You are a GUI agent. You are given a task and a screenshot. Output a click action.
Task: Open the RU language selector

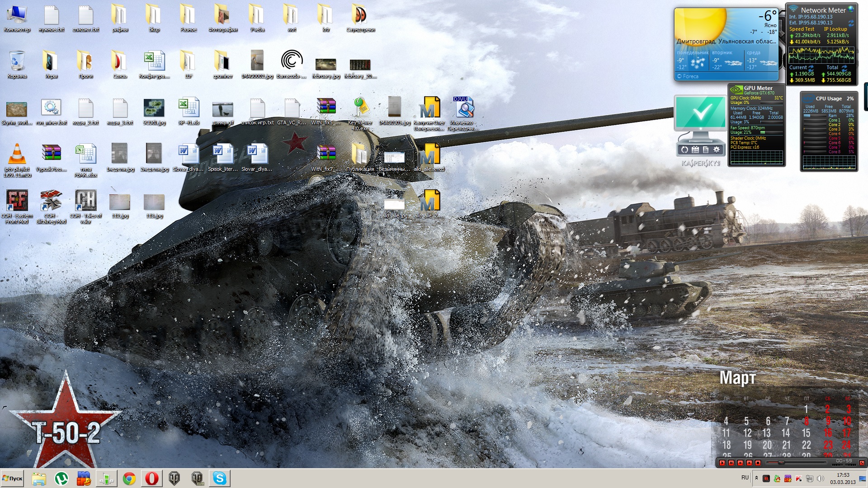[745, 478]
